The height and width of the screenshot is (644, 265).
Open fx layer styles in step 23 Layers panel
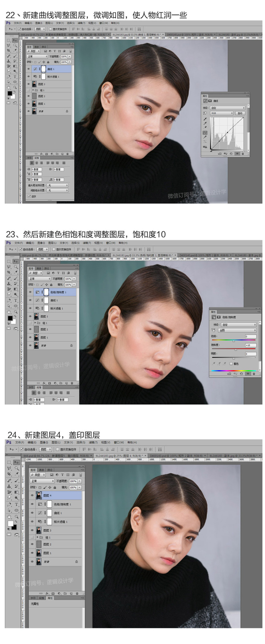[x=44, y=383]
